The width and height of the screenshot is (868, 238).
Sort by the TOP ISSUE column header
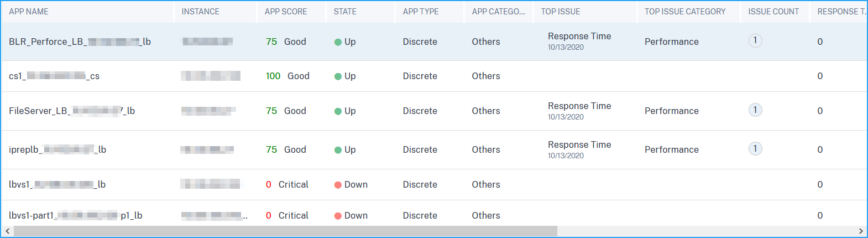click(x=561, y=12)
